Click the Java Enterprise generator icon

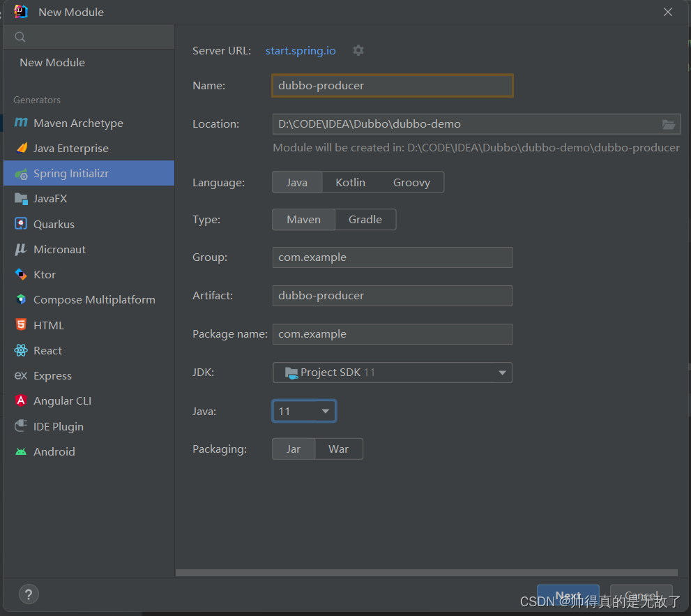(21, 148)
